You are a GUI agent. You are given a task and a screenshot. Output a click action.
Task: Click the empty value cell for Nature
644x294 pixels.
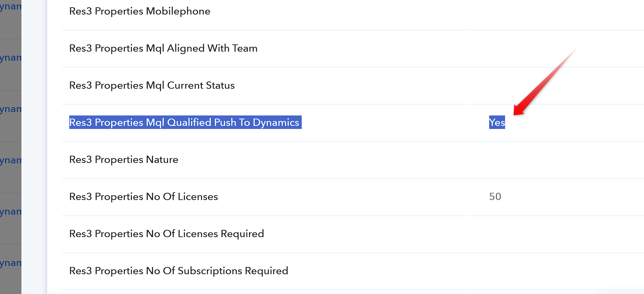(558, 159)
